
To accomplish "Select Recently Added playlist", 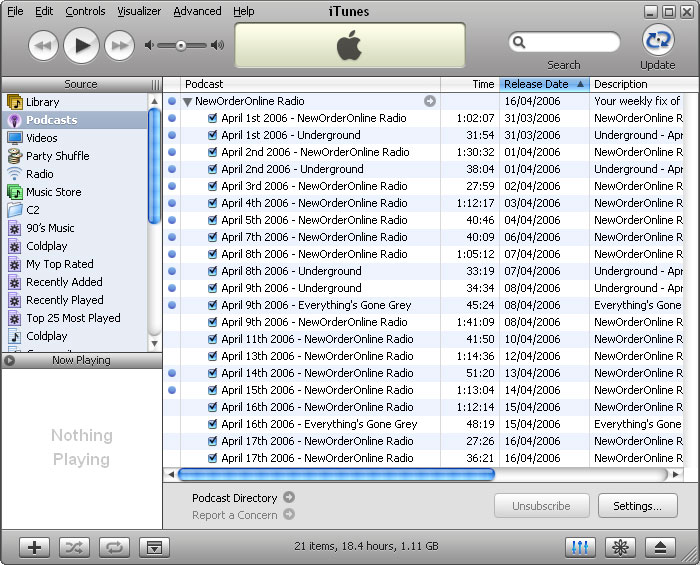I will [75, 282].
